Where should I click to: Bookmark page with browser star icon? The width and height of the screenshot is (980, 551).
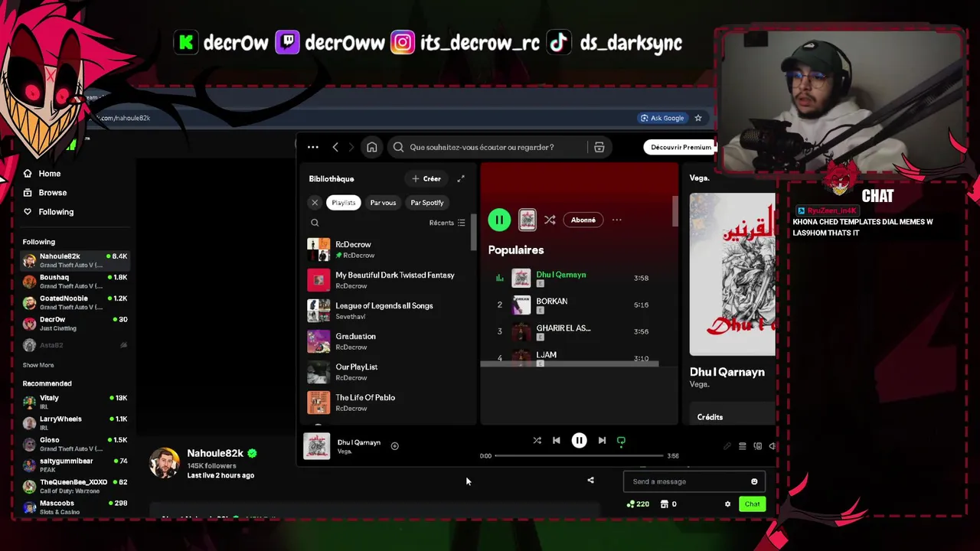(698, 118)
